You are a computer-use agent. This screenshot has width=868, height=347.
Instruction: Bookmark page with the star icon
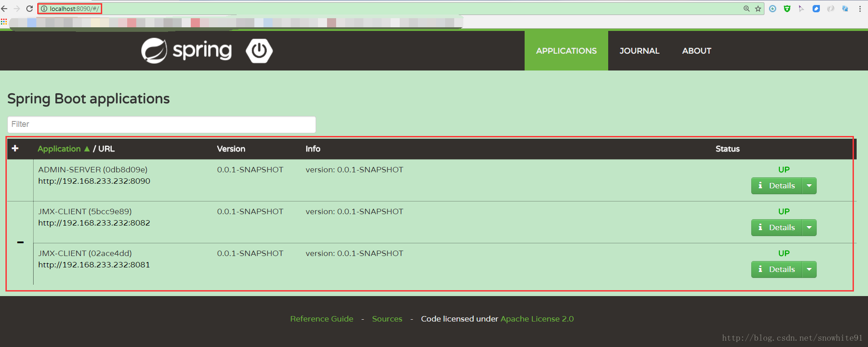(758, 9)
